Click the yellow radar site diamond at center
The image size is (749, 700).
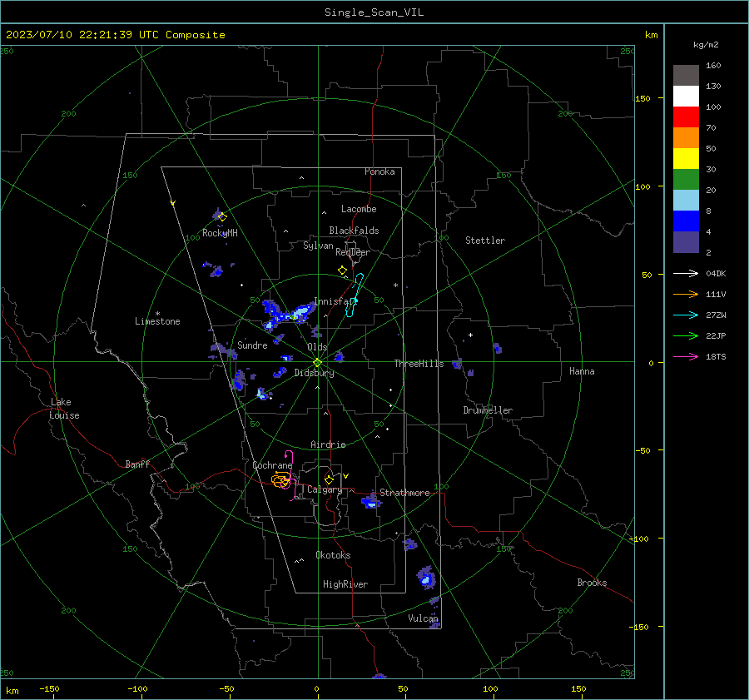click(318, 362)
